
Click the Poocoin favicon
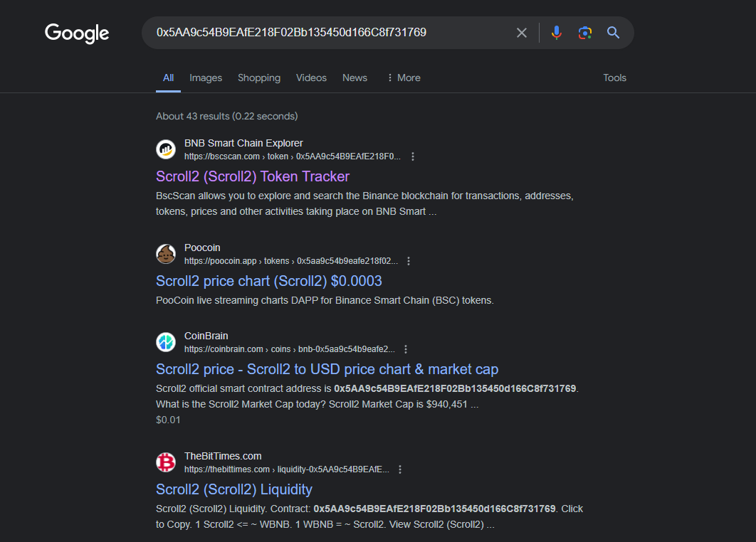pyautogui.click(x=166, y=254)
